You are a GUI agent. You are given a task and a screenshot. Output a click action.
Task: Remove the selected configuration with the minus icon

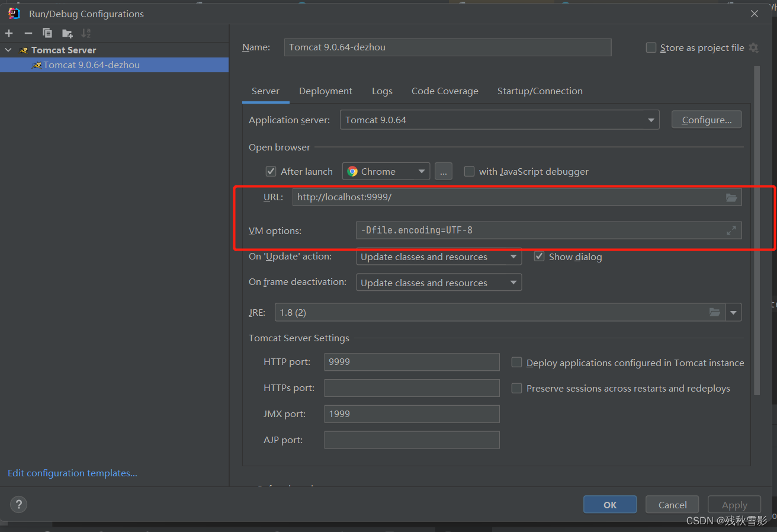(28, 33)
